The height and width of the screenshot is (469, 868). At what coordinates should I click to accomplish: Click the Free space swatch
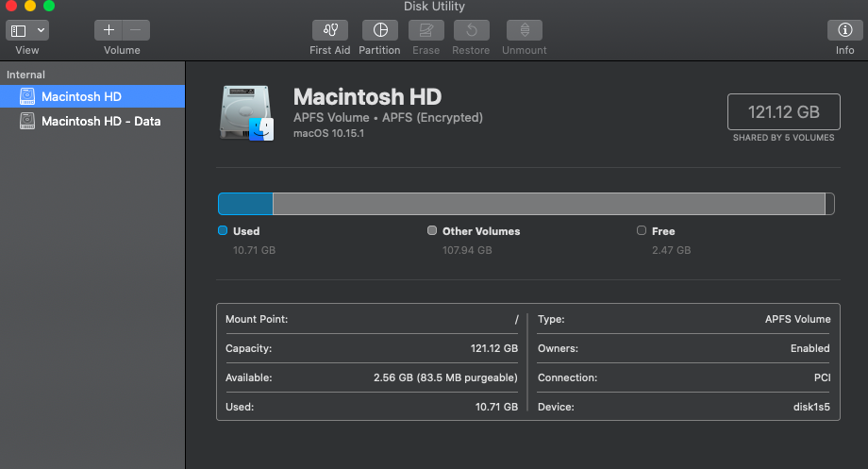click(641, 230)
